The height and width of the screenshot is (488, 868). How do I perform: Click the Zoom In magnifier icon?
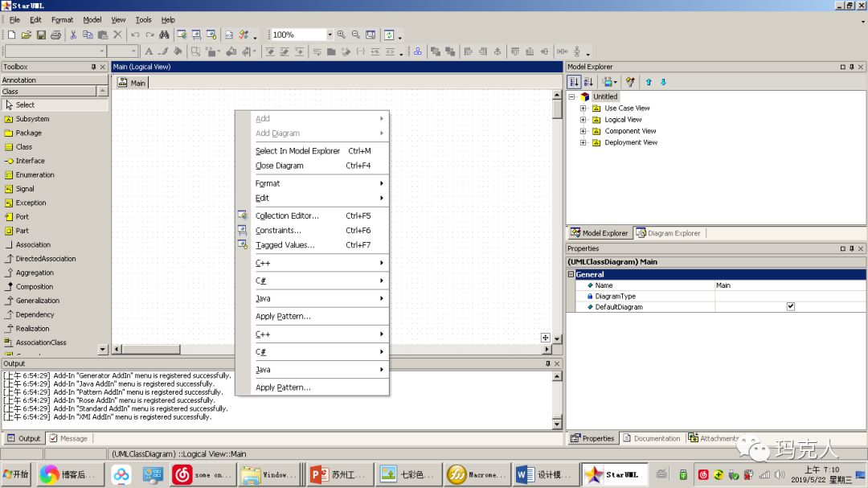pyautogui.click(x=341, y=35)
